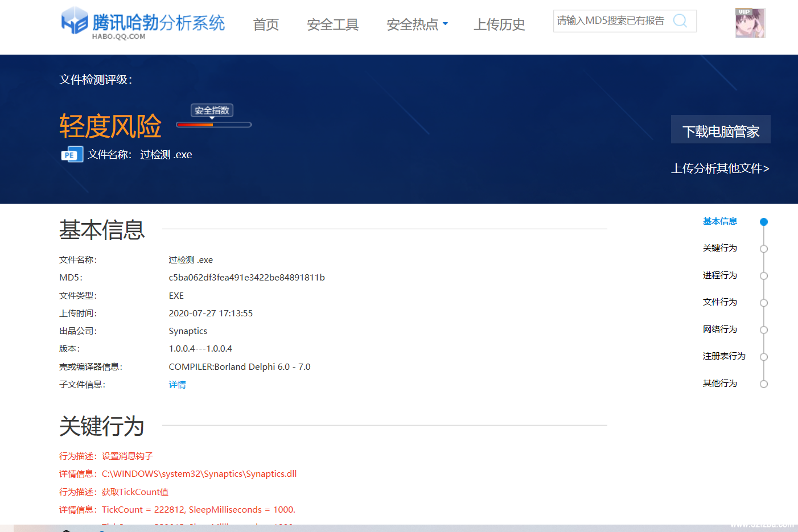This screenshot has width=798, height=532.
Task: Open the VIP user avatar
Action: 750,23
